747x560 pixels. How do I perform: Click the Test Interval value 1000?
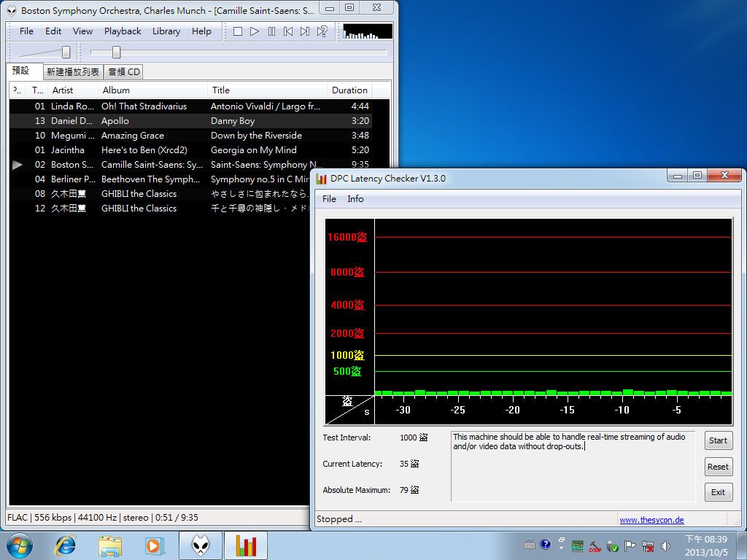pos(414,437)
